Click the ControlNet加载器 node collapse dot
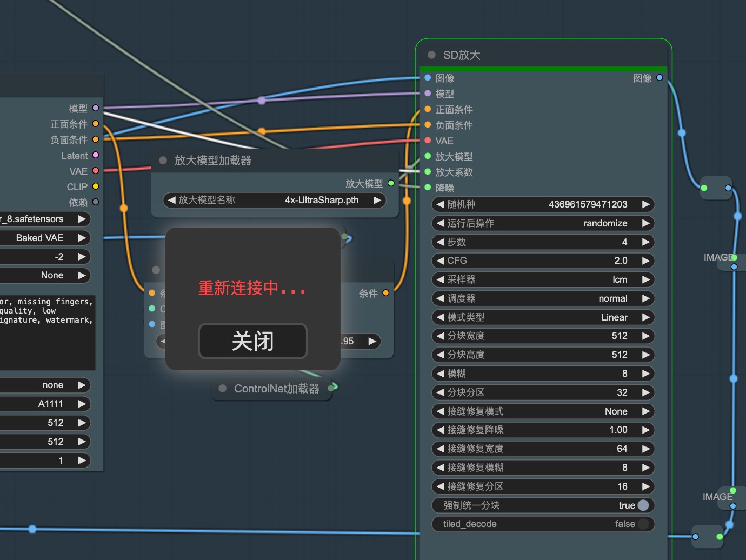The width and height of the screenshot is (746, 560). [x=222, y=389]
